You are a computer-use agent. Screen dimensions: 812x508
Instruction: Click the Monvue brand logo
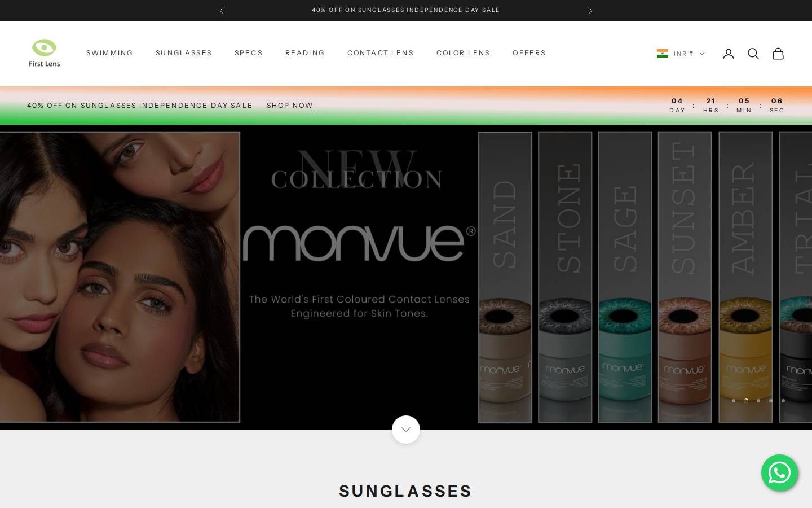[359, 243]
